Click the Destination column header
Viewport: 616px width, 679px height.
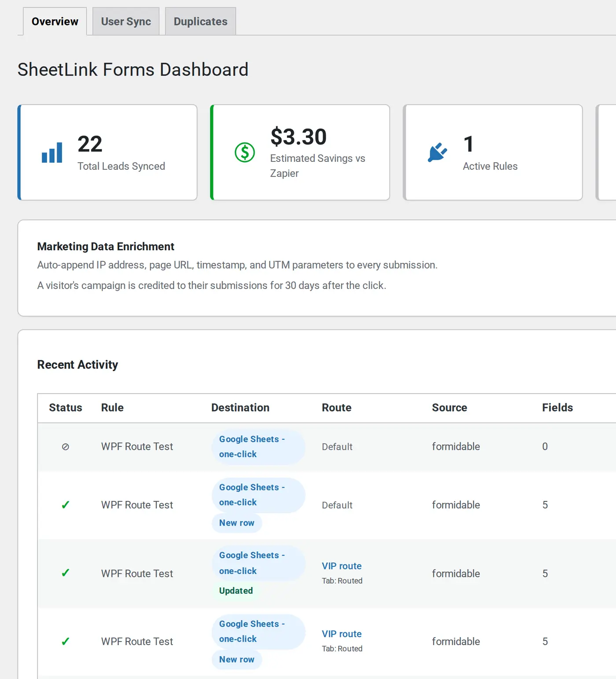pyautogui.click(x=240, y=408)
